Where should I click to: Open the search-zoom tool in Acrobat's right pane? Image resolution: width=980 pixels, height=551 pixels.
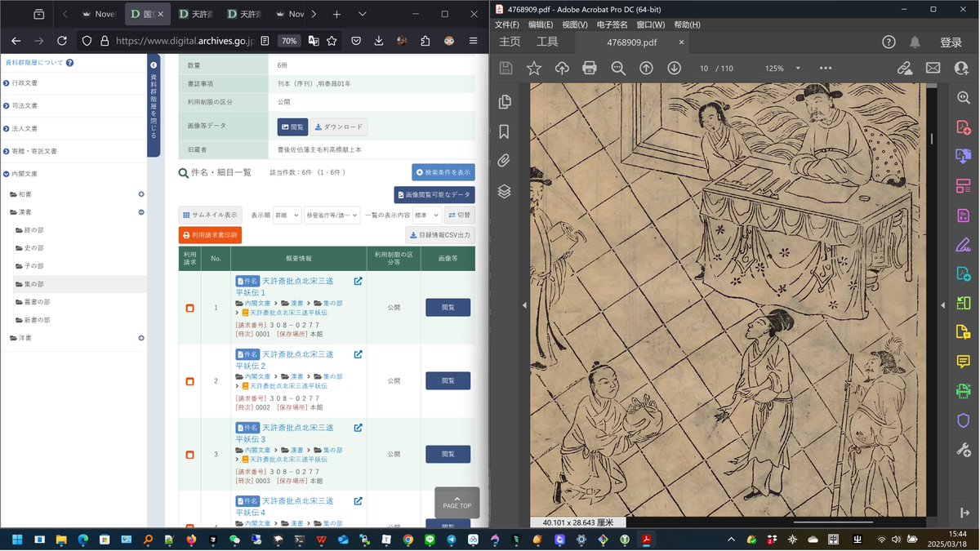pyautogui.click(x=963, y=97)
